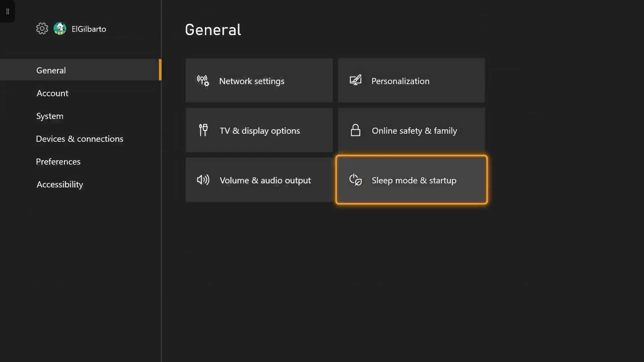Click the Personalization screen-and-pen icon
The height and width of the screenshot is (362, 644).
coord(356,80)
